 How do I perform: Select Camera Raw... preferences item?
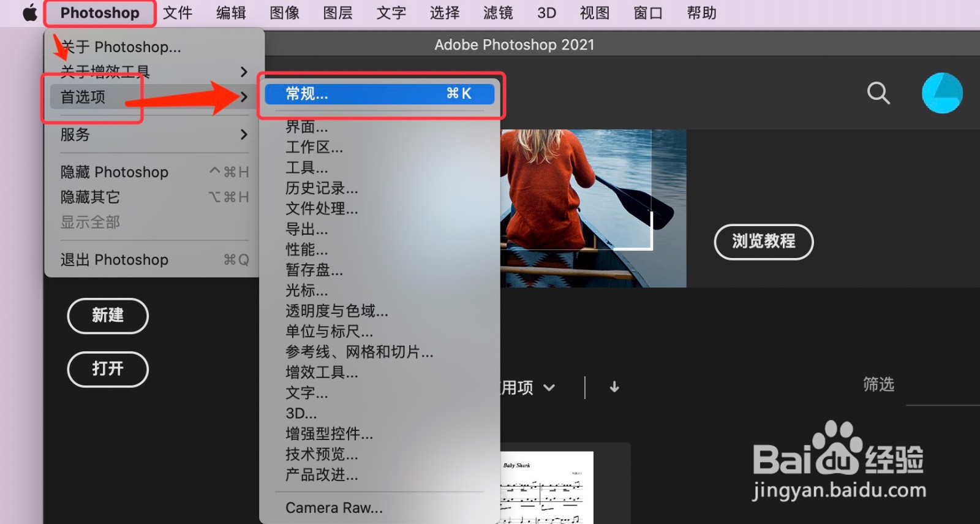[380, 508]
